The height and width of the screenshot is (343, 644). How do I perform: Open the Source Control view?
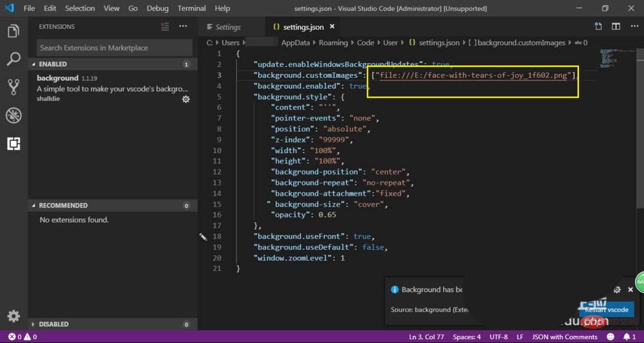pyautogui.click(x=14, y=88)
